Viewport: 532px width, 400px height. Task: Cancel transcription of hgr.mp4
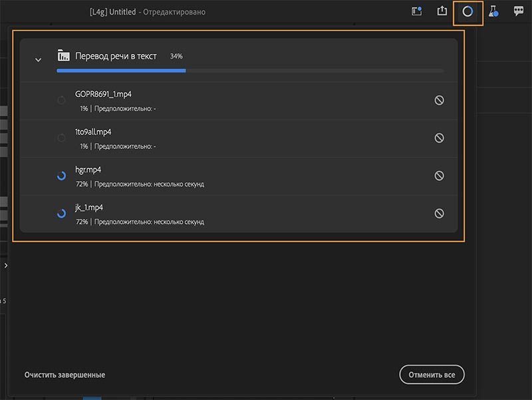click(x=439, y=176)
